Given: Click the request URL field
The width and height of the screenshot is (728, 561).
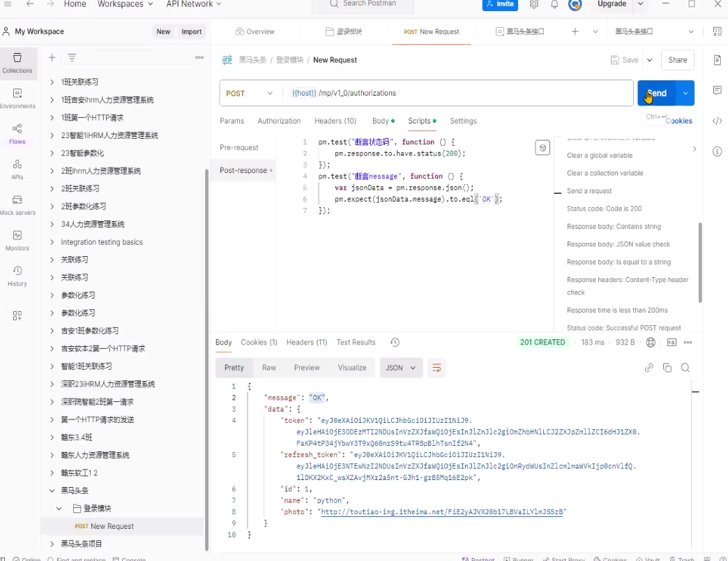Looking at the screenshot, I should pyautogui.click(x=457, y=93).
